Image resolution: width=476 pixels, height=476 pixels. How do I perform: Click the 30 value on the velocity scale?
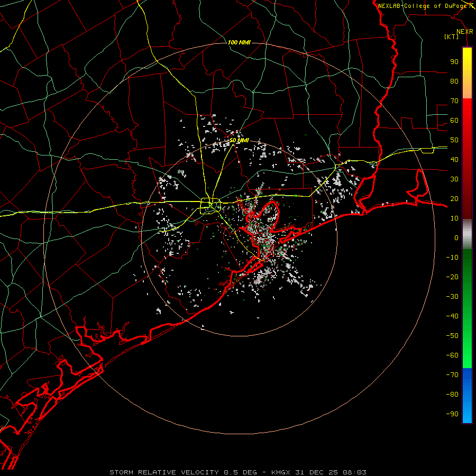pos(454,179)
